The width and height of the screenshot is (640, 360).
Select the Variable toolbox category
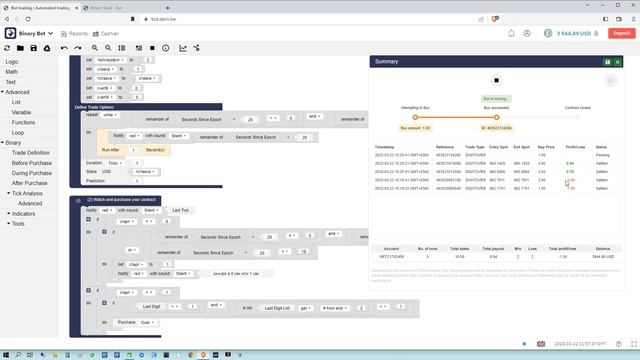pos(21,112)
